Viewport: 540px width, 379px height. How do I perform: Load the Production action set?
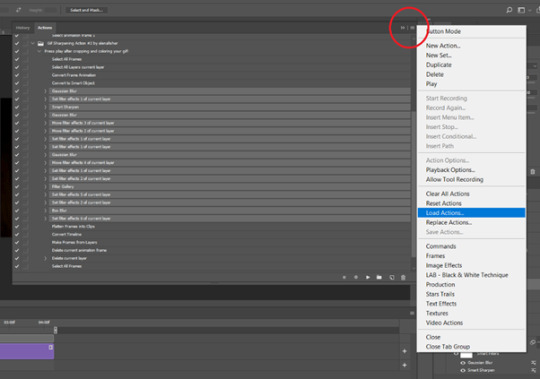471,285
